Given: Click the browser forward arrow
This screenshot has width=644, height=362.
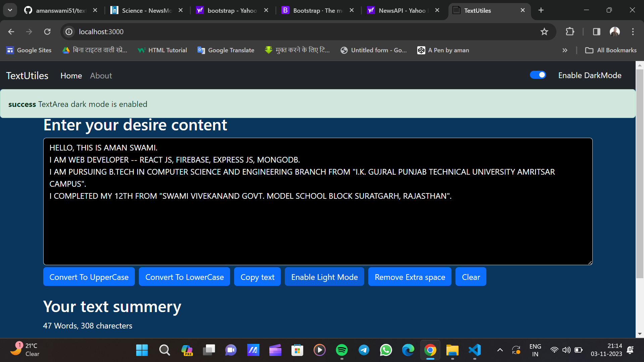Looking at the screenshot, I should [29, 32].
